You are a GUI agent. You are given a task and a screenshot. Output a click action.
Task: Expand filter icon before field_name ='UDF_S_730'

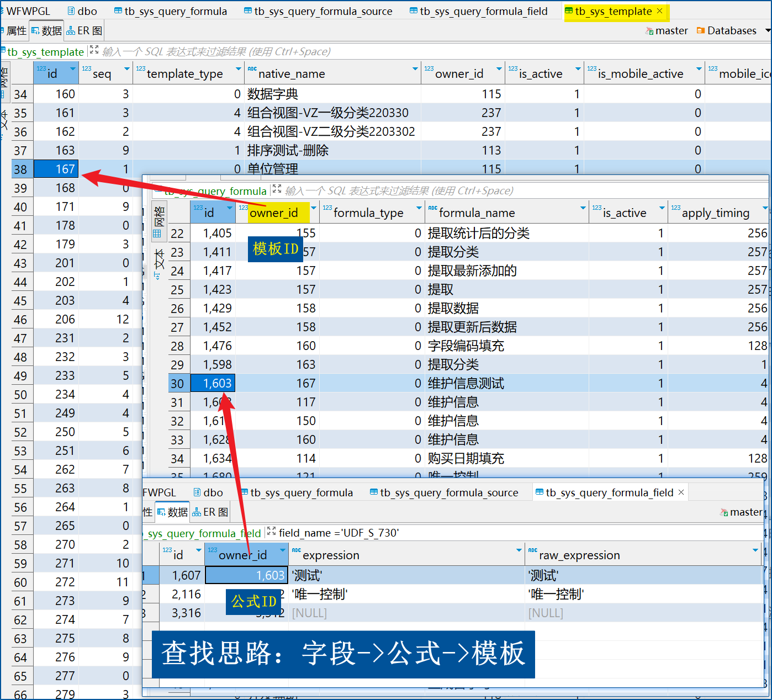tap(271, 532)
